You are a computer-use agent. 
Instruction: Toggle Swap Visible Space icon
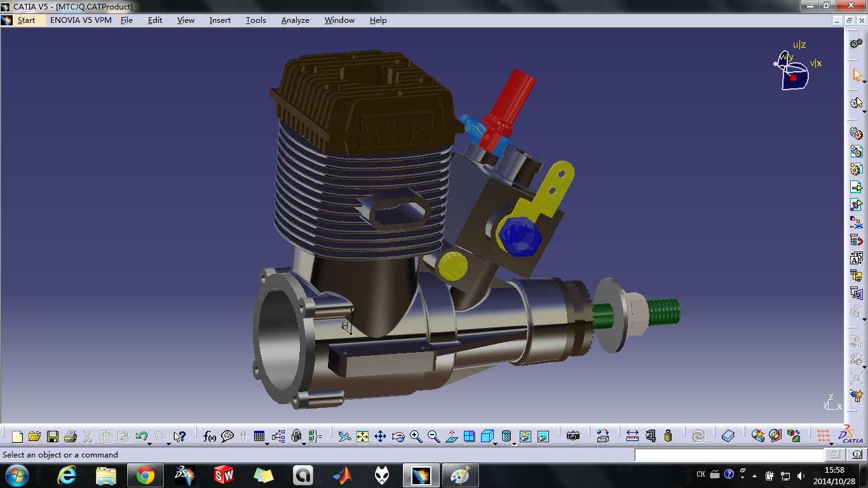click(x=543, y=437)
